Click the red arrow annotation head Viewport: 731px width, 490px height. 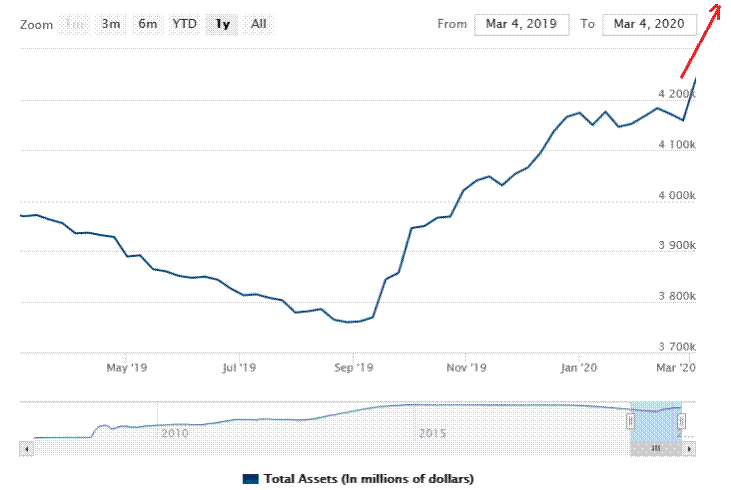pyautogui.click(x=717, y=7)
